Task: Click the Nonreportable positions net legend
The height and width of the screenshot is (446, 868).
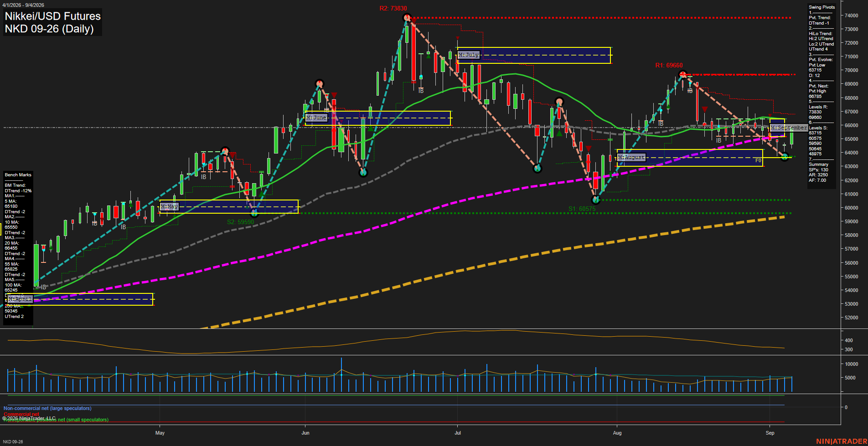Action: point(56,420)
